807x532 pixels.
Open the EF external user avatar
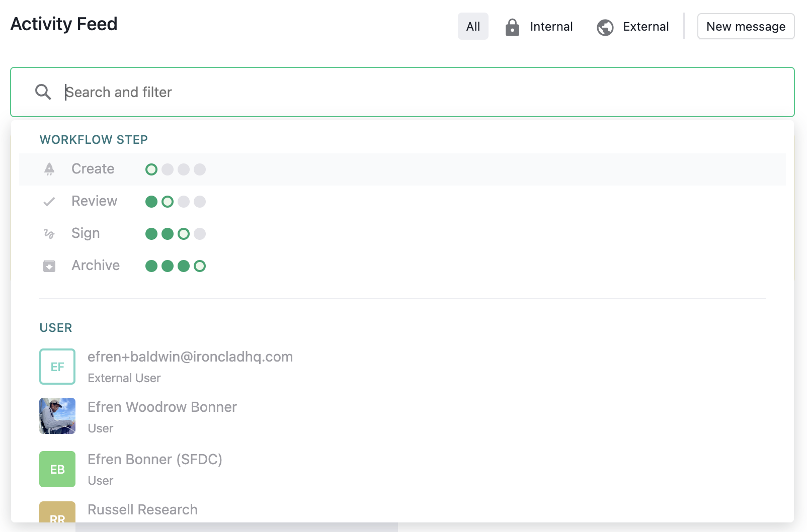coord(57,367)
